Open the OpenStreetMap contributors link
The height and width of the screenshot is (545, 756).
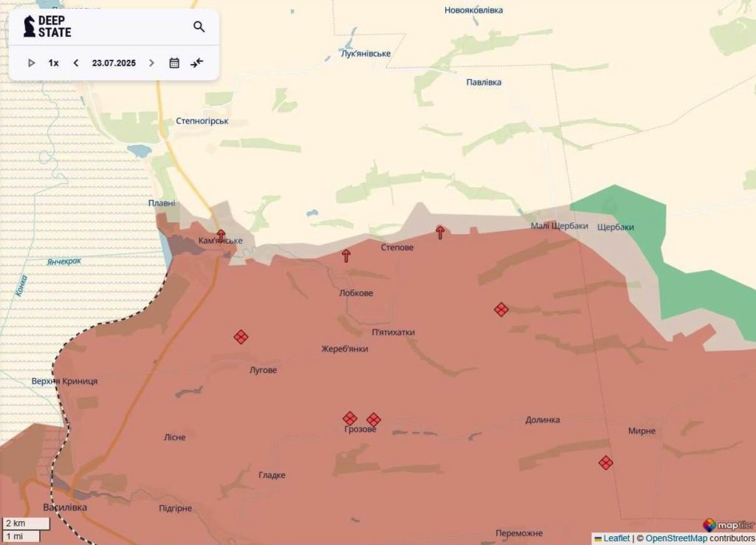[676, 538]
